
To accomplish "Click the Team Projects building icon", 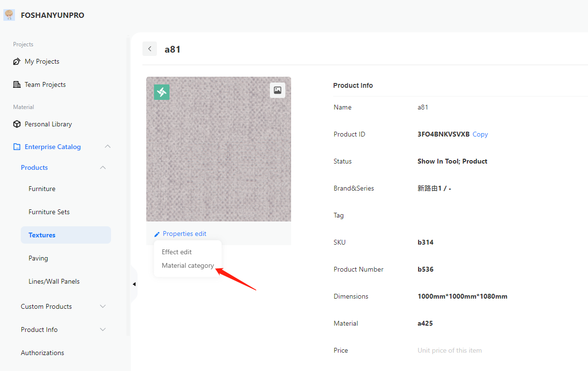I will (x=17, y=84).
